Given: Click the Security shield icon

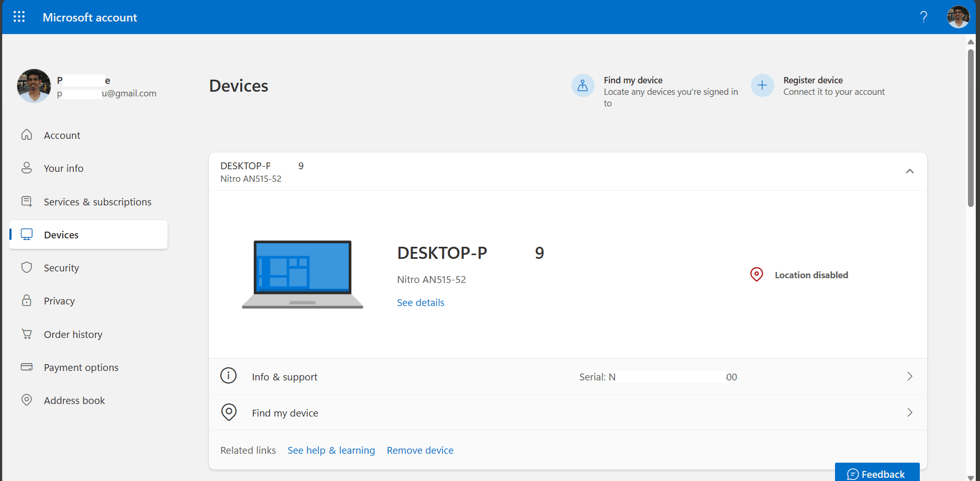Looking at the screenshot, I should click(27, 267).
